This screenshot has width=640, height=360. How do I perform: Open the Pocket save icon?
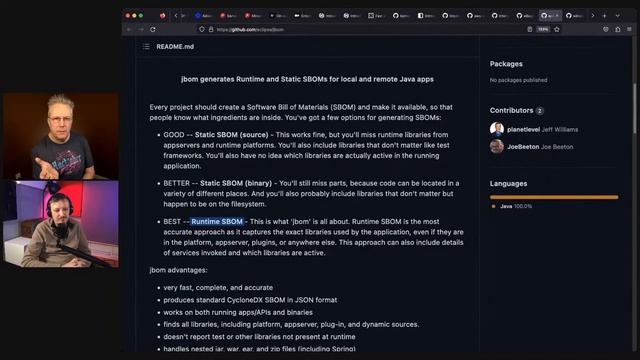(606, 29)
